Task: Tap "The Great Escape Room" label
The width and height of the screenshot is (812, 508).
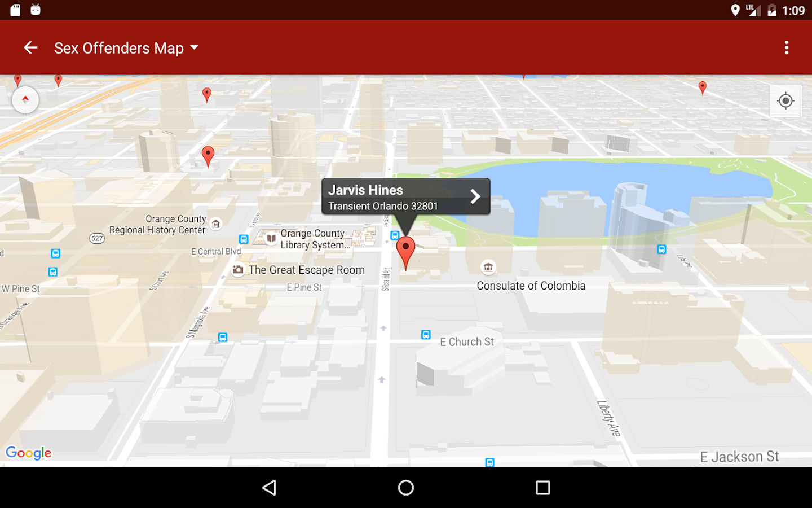Action: (x=307, y=270)
